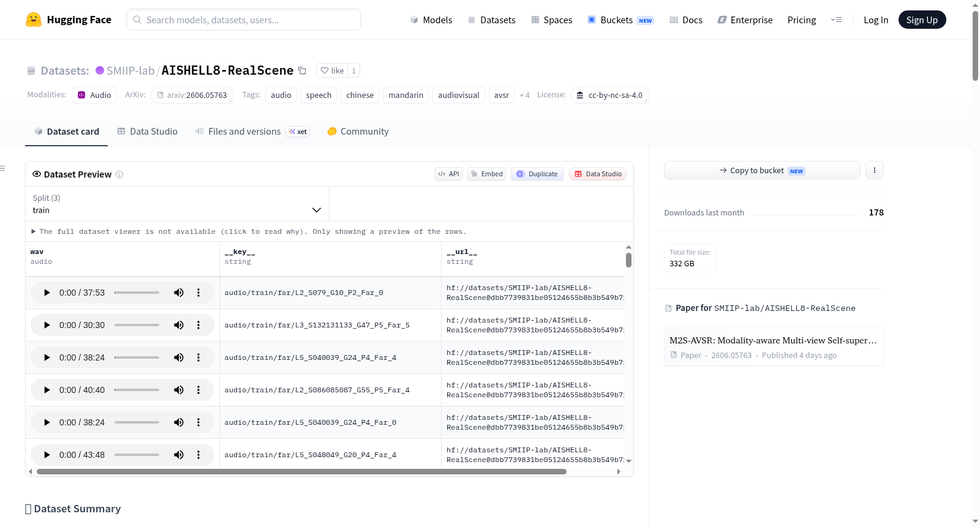Click the API button
980x527 pixels.
click(x=448, y=174)
